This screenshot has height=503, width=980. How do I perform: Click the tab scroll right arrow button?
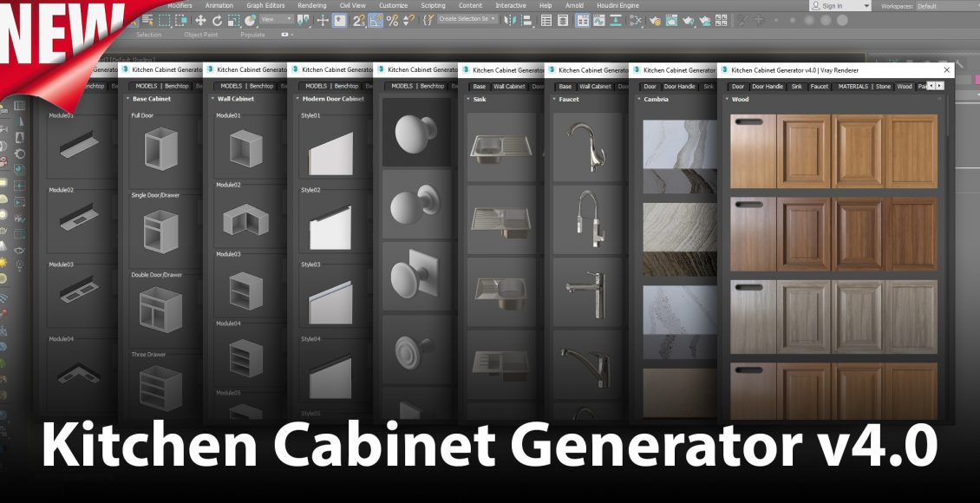tap(938, 86)
